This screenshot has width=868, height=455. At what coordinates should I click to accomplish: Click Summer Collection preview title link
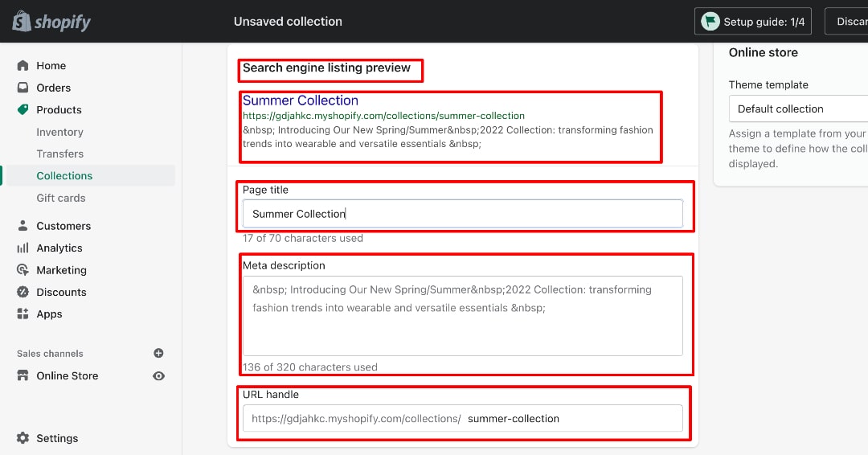(x=301, y=100)
